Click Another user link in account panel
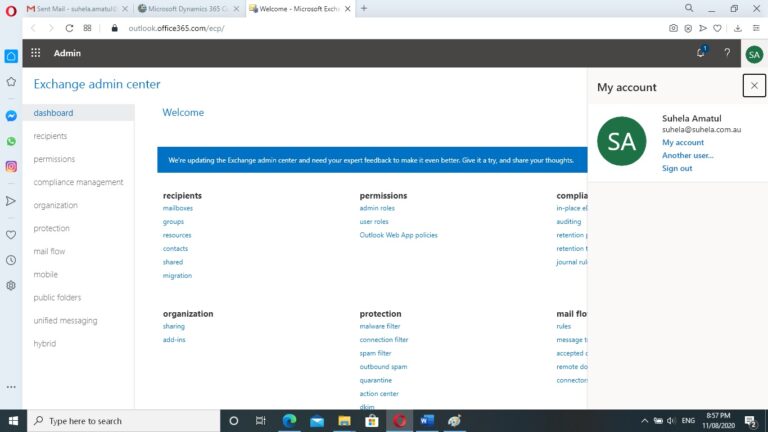This screenshot has width=768, height=432. coord(688,155)
